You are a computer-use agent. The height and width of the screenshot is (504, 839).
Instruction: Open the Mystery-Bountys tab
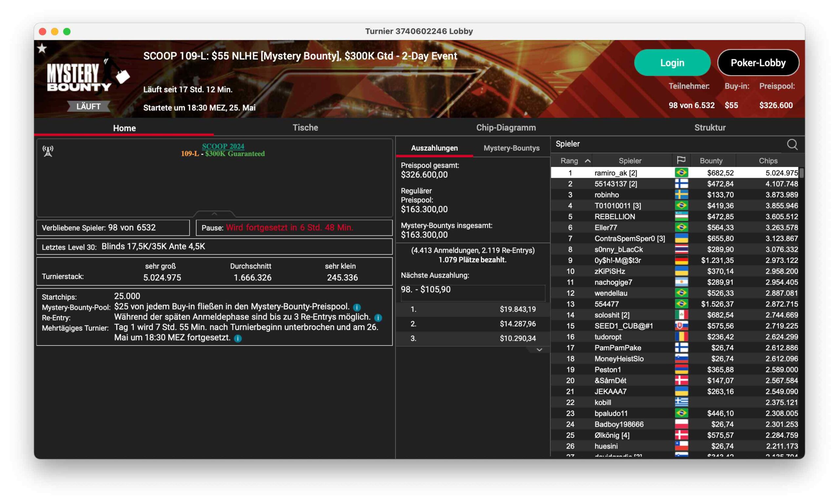(511, 148)
